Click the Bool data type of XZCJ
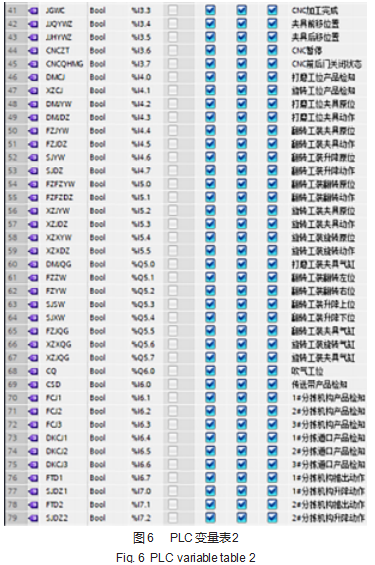375x565 pixels. point(98,91)
